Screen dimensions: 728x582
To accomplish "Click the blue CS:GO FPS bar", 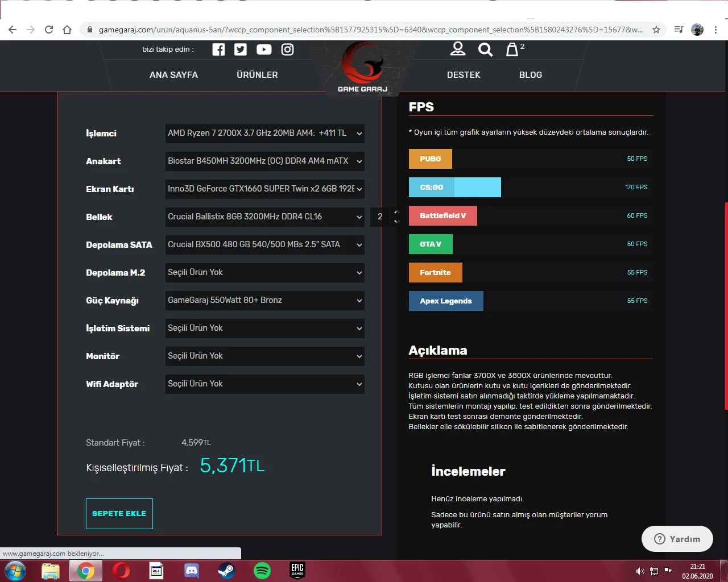I will tap(455, 188).
